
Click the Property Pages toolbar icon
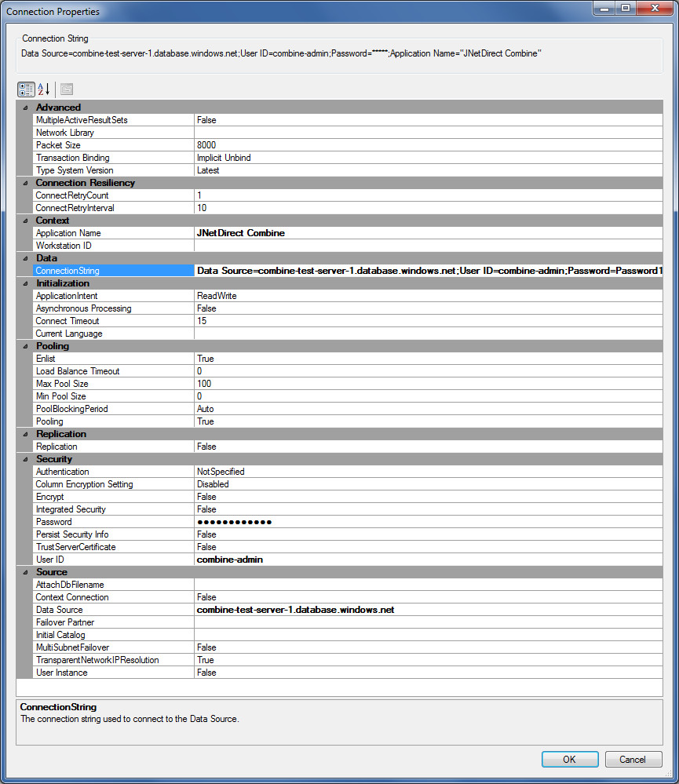(x=67, y=89)
